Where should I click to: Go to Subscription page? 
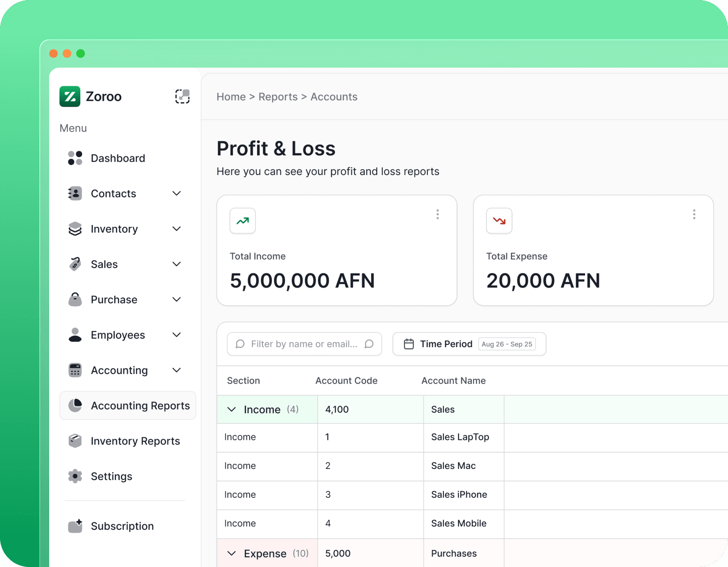pyautogui.click(x=122, y=526)
